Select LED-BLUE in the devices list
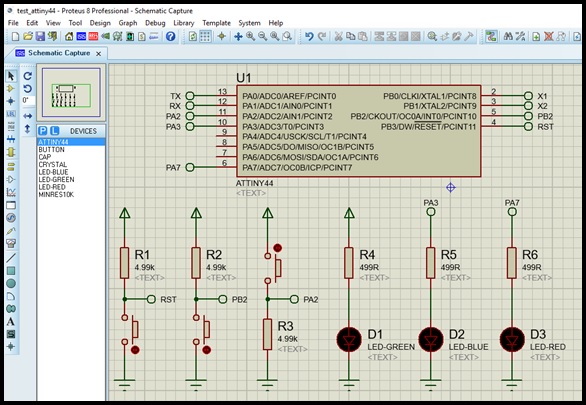This screenshot has width=586, height=405. tap(71, 172)
